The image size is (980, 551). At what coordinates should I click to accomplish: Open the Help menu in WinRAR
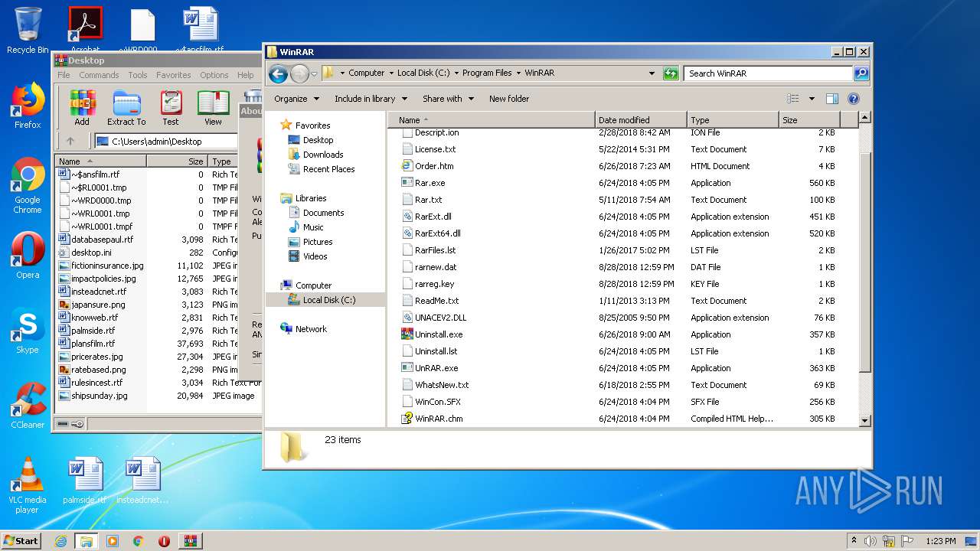(x=245, y=75)
